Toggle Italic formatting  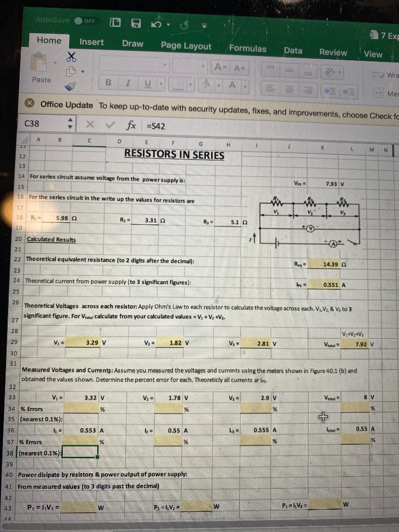(128, 83)
